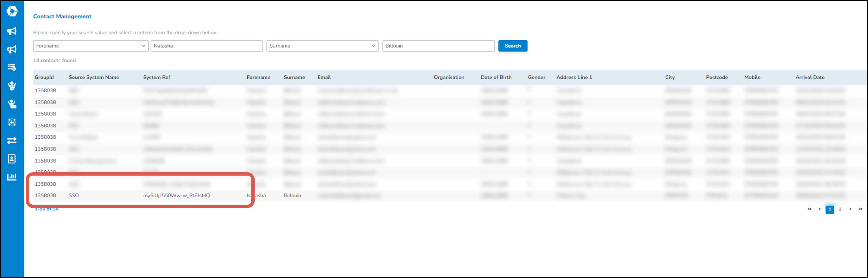This screenshot has height=278, width=868.
Task: Open the create campaign megaphone-plus icon
Action: click(12, 49)
